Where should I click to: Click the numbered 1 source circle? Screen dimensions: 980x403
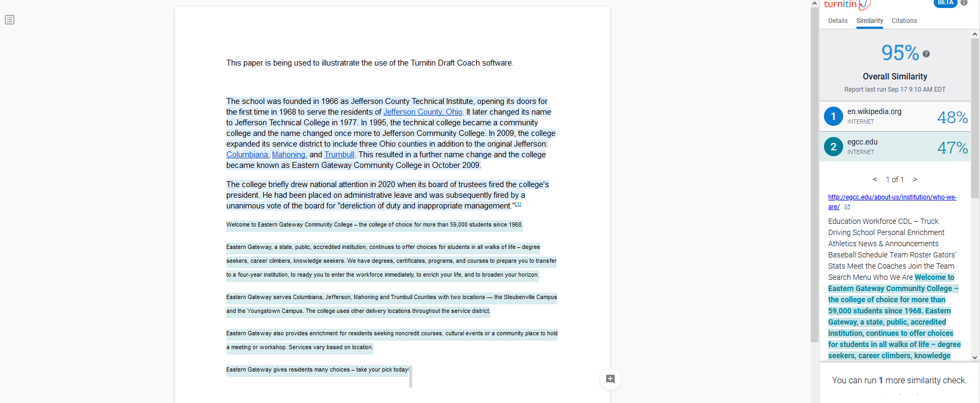point(834,116)
